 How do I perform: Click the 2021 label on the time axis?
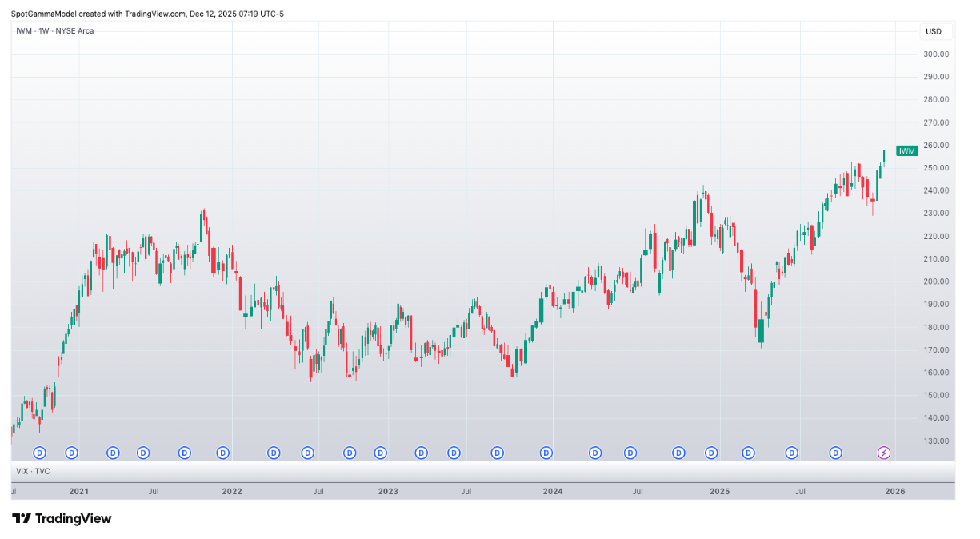(79, 492)
